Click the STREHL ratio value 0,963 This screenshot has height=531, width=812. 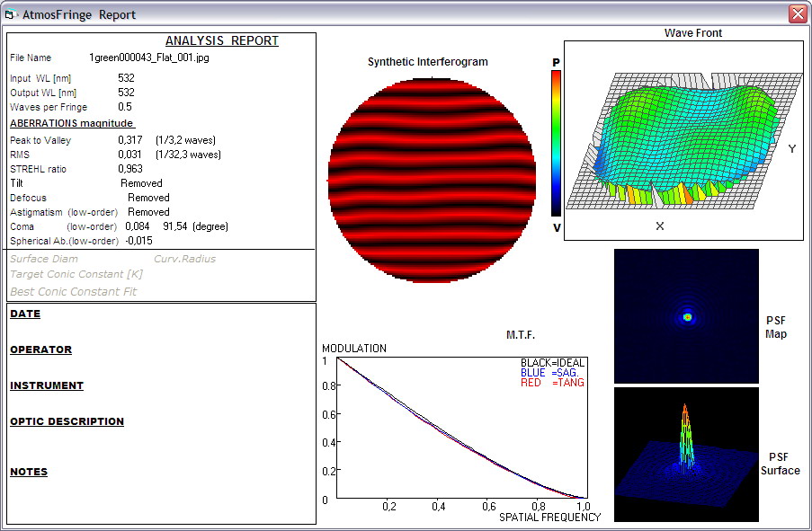coord(130,169)
